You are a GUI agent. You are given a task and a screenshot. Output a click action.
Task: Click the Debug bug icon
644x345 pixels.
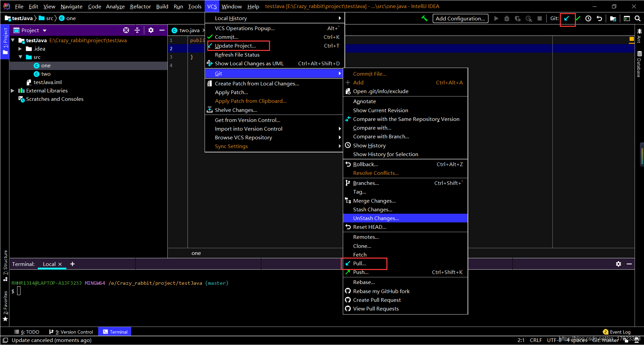[507, 18]
